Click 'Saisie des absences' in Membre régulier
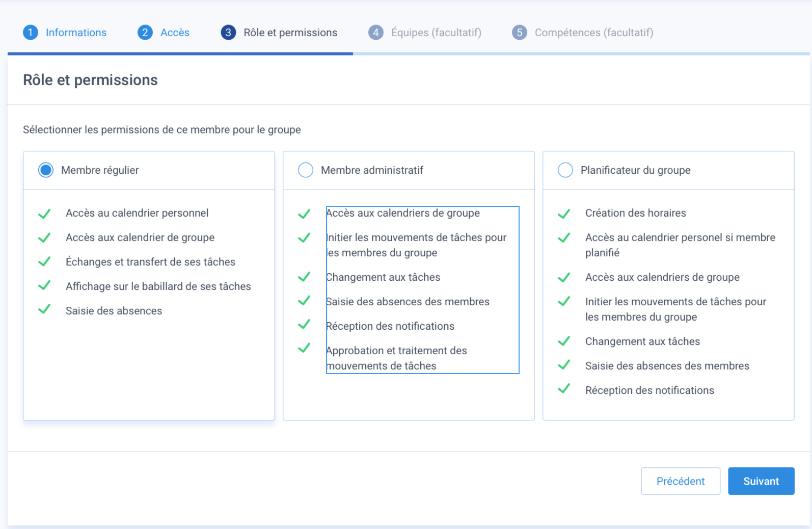Viewport: 812px width, 529px height. (114, 311)
